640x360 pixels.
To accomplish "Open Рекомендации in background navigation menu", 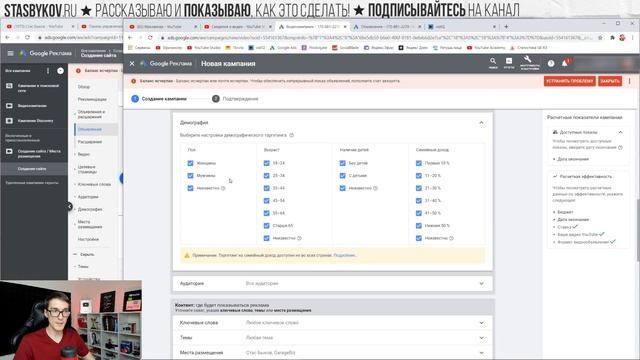I will point(92,100).
